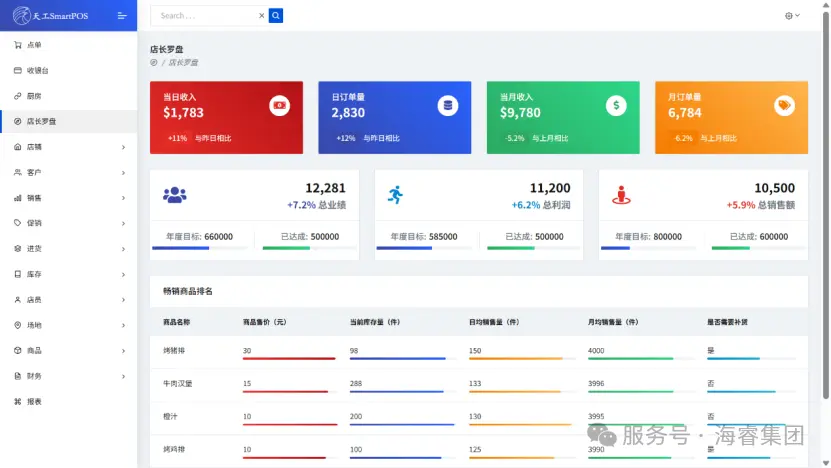Click the blue search magnifier button
Image resolution: width=831 pixels, height=468 pixels.
click(276, 15)
